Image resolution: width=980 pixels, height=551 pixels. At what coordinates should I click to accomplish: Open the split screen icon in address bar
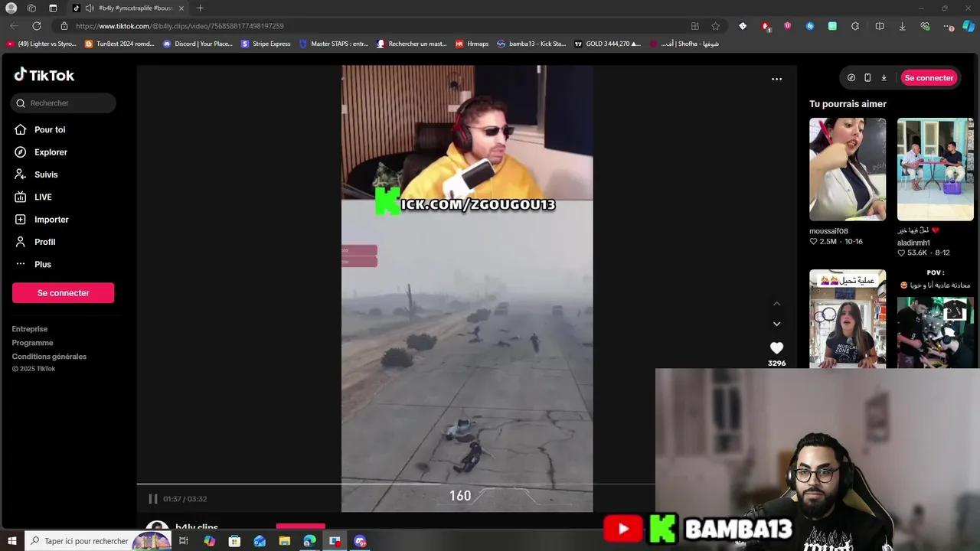click(x=880, y=26)
